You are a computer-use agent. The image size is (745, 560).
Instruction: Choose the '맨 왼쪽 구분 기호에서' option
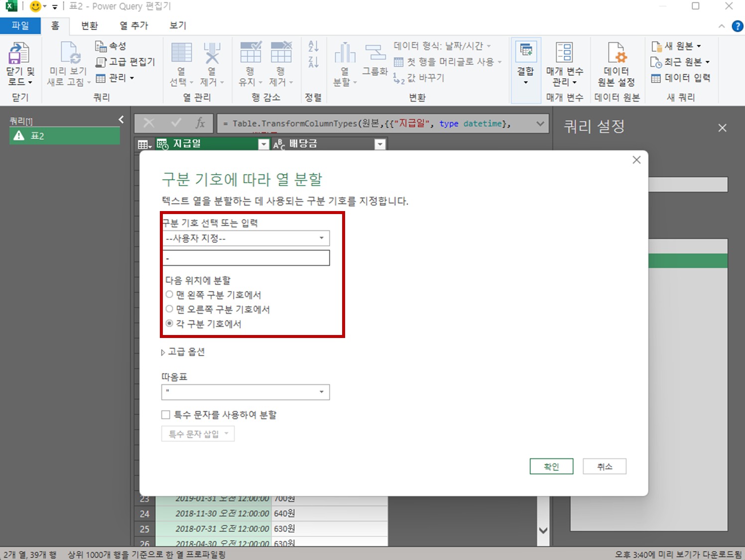(x=169, y=294)
